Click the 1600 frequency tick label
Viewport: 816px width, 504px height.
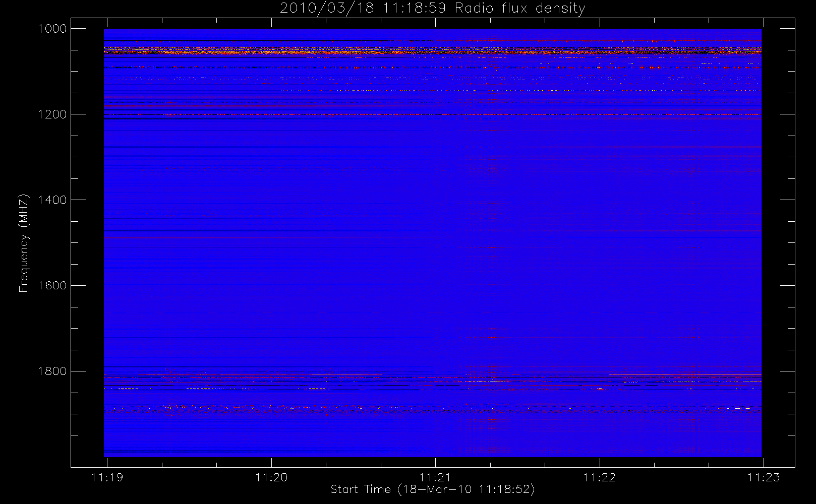pyautogui.click(x=52, y=286)
